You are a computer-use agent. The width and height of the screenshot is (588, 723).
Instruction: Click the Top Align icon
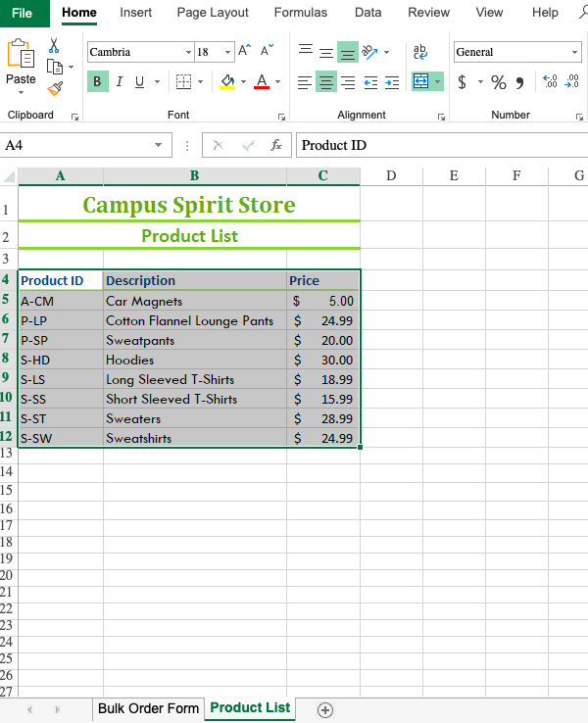coord(306,51)
